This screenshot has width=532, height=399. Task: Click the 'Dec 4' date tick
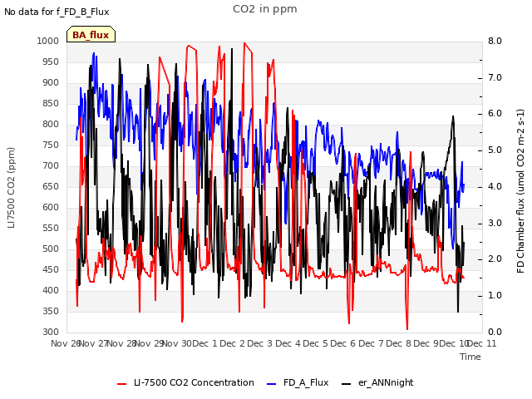click(288, 343)
